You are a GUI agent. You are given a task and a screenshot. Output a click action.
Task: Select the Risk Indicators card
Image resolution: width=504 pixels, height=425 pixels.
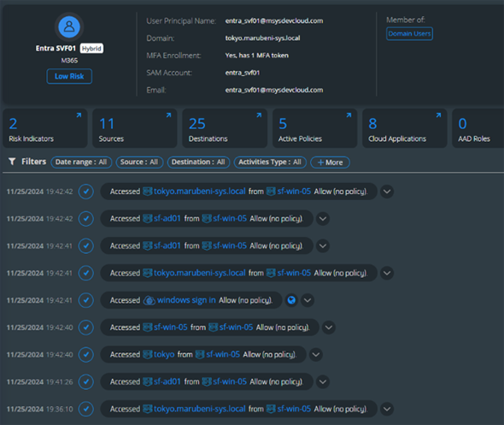[x=45, y=128]
